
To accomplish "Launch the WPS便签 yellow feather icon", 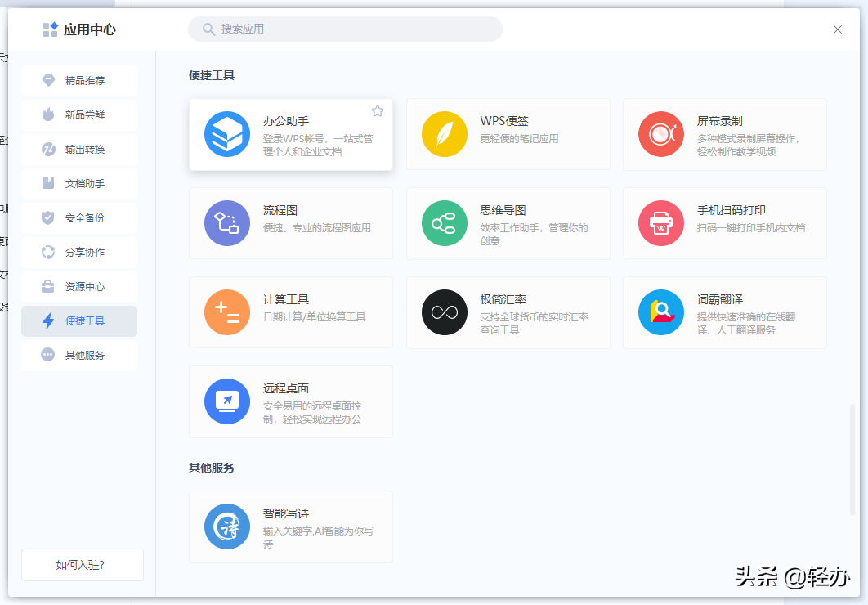I will point(444,134).
